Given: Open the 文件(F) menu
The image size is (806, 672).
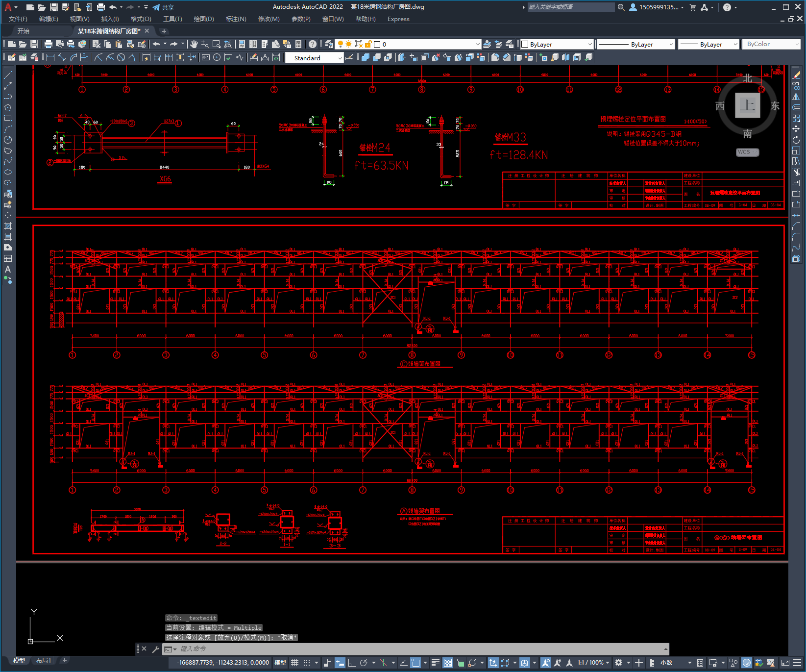Looking at the screenshot, I should [x=18, y=19].
